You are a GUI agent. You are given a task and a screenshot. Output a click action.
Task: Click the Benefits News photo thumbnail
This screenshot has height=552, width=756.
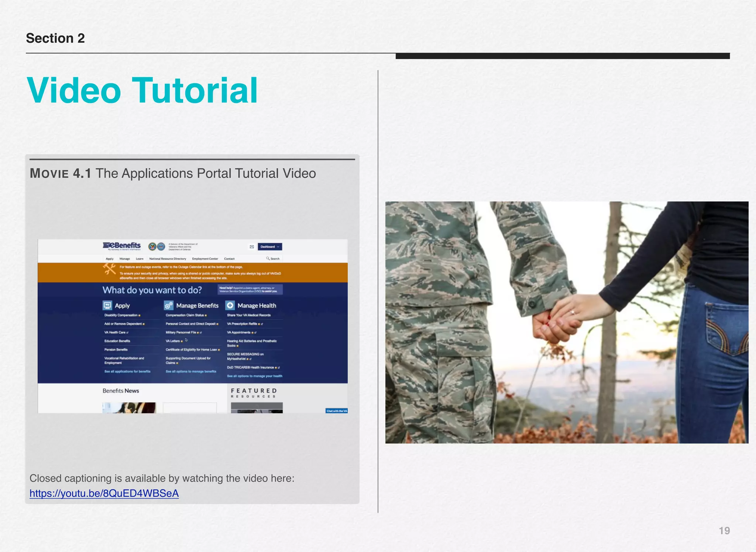pos(129,408)
